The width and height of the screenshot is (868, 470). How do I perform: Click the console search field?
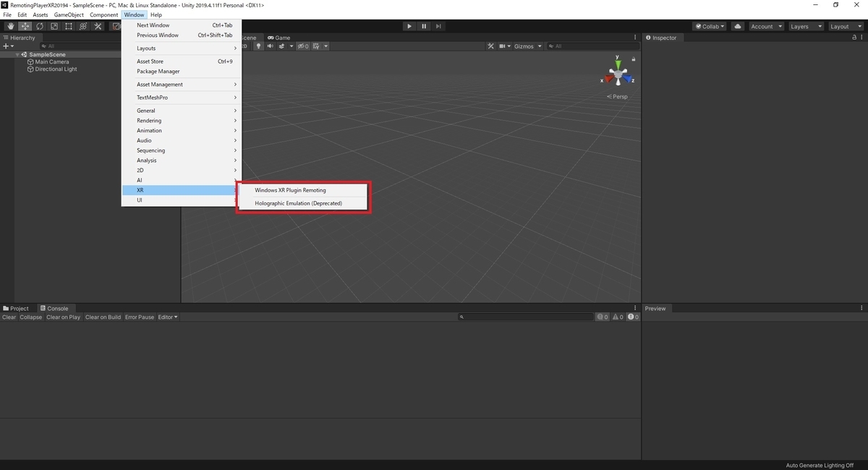coord(526,317)
